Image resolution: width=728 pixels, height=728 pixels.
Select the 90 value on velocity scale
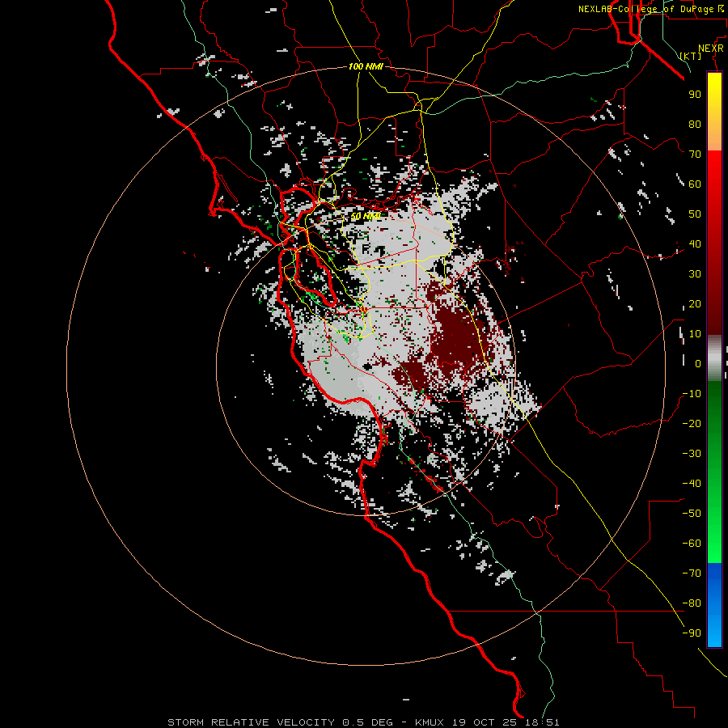coord(695,95)
